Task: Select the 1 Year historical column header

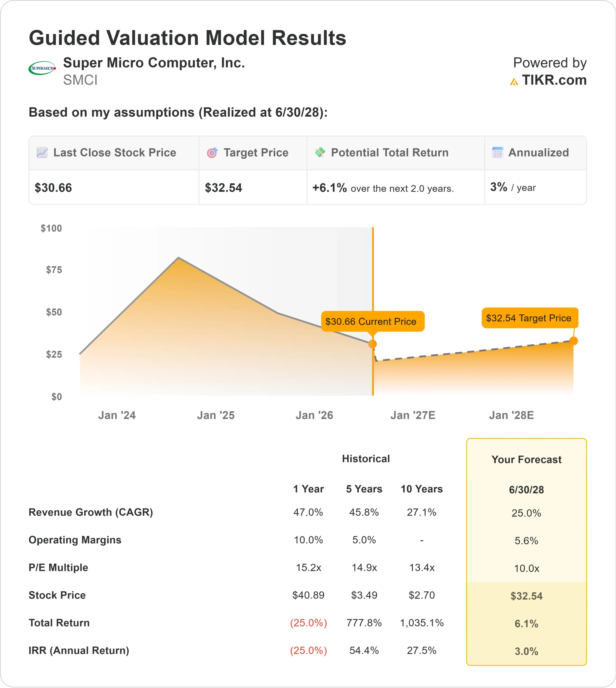Action: [308, 489]
